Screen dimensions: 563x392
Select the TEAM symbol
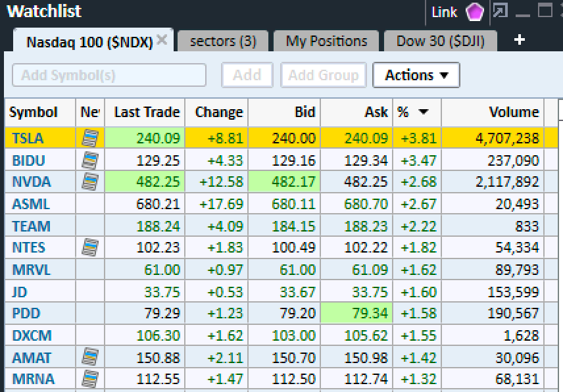point(31,226)
